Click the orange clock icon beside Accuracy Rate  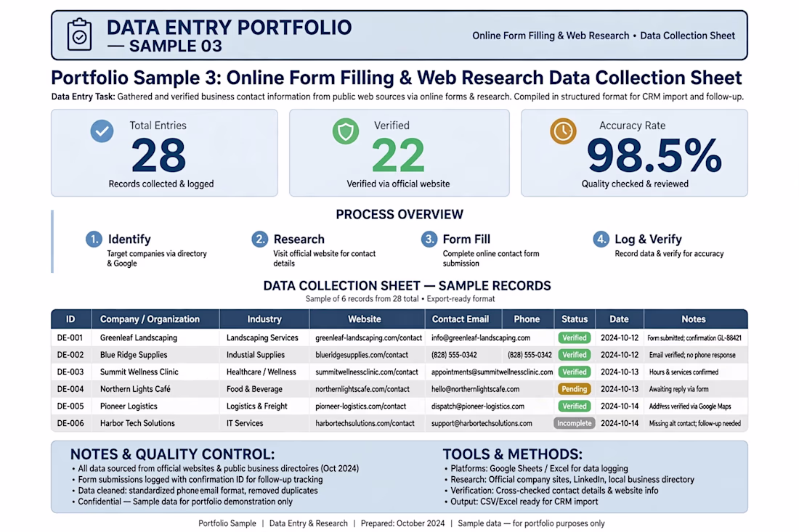(563, 131)
